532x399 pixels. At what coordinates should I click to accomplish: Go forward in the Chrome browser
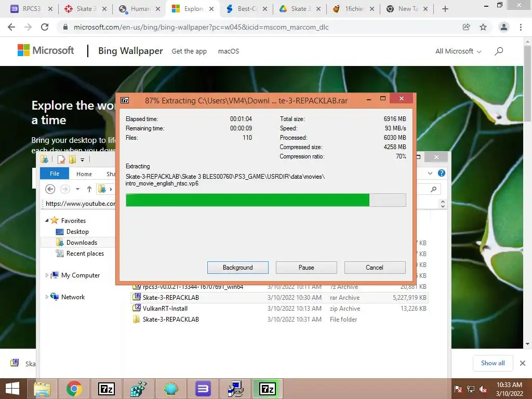[x=28, y=27]
